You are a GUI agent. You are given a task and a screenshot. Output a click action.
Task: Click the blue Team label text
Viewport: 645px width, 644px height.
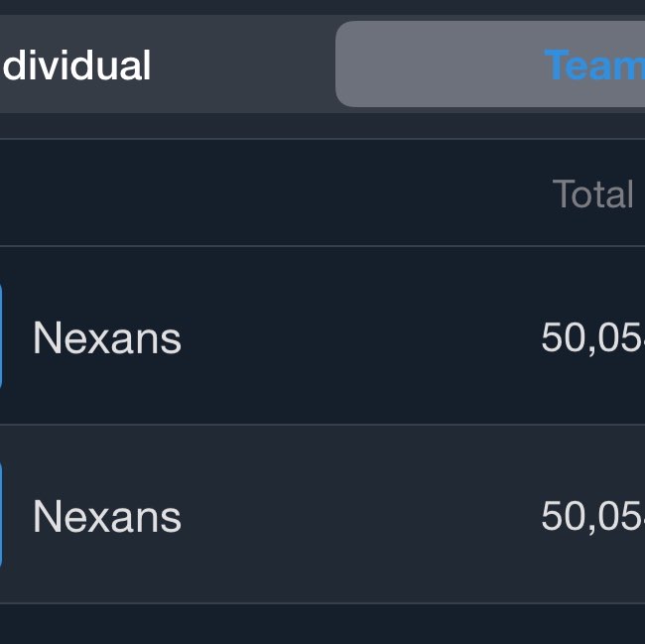[593, 65]
